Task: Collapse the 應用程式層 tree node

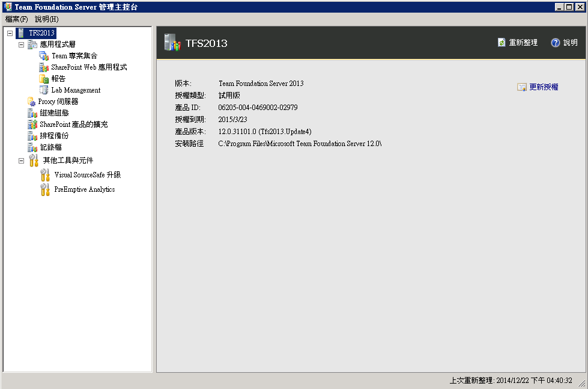Action: (22, 44)
